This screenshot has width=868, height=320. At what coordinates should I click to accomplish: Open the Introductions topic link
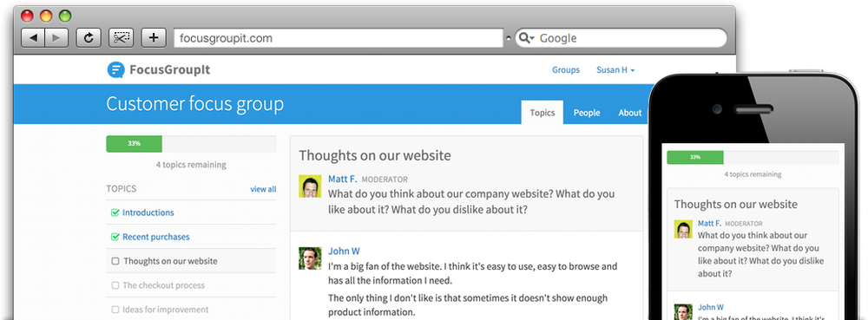(148, 212)
